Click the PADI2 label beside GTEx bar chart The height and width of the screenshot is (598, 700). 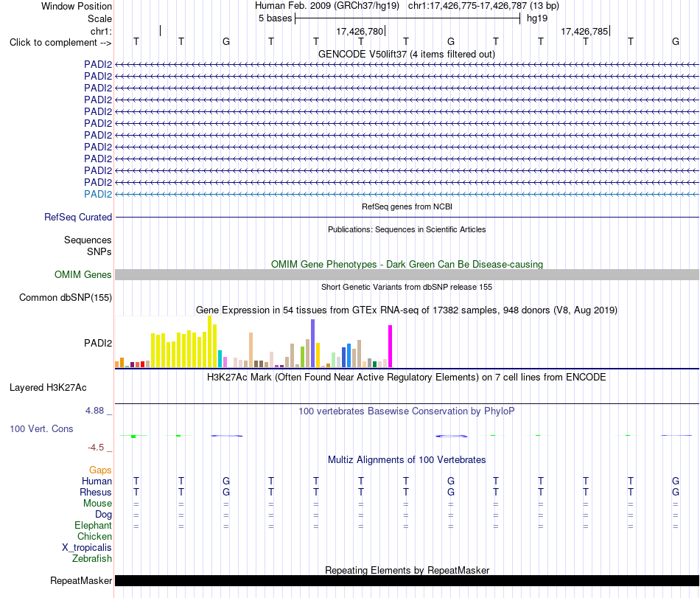[x=98, y=343]
